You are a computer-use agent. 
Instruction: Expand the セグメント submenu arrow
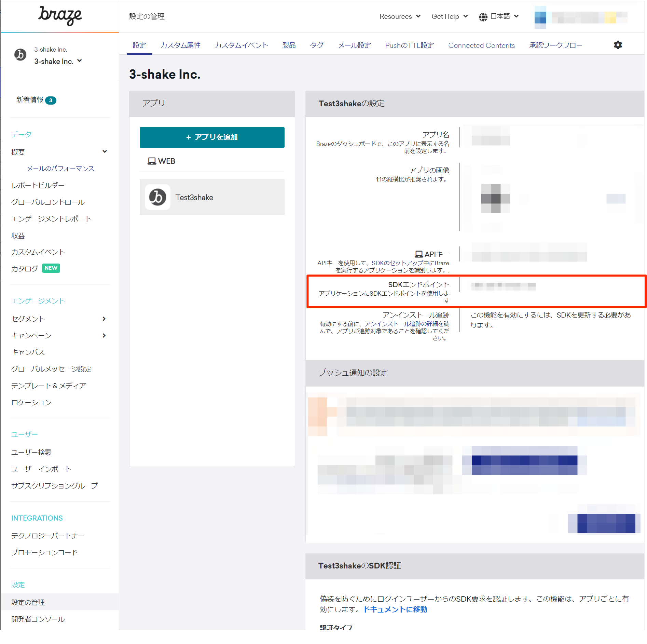(104, 319)
